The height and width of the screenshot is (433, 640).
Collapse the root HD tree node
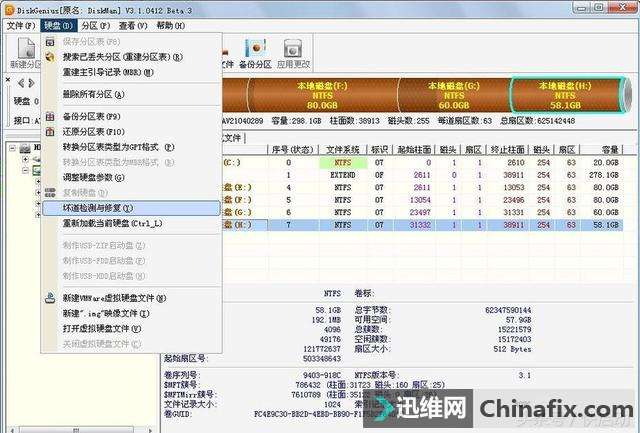(x=12, y=148)
